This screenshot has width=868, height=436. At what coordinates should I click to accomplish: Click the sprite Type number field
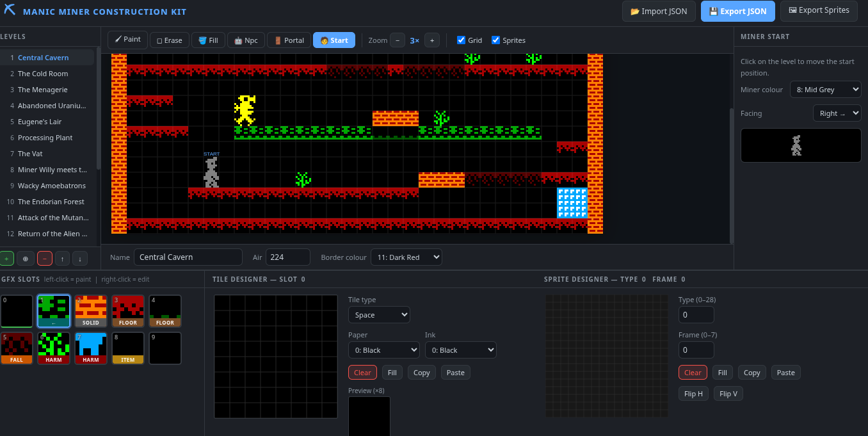click(696, 315)
